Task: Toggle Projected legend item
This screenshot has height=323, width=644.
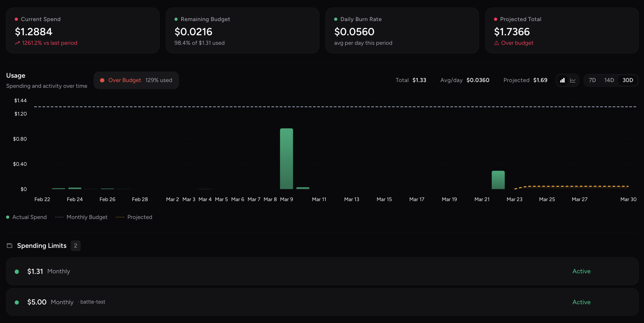Action: click(134, 217)
